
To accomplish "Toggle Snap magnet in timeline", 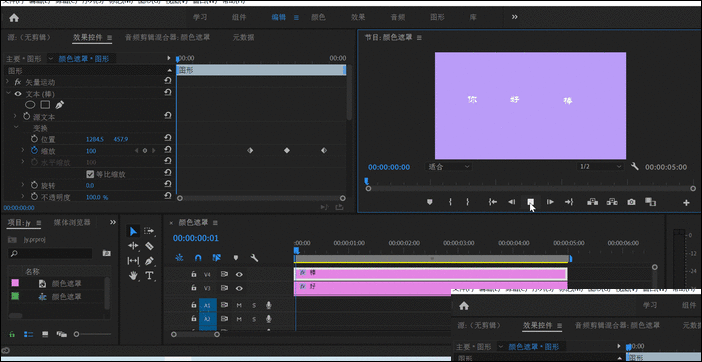I will tap(198, 258).
